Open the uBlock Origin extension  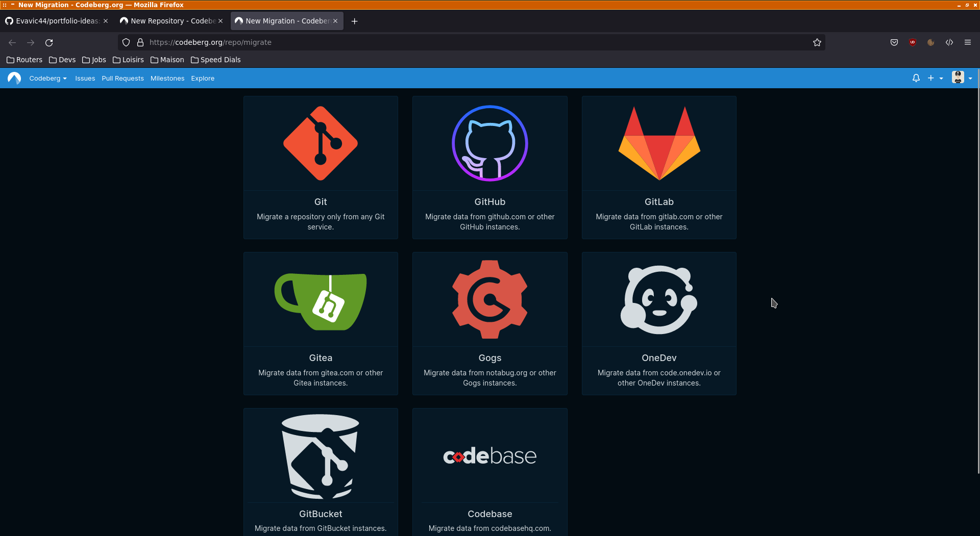coord(913,42)
